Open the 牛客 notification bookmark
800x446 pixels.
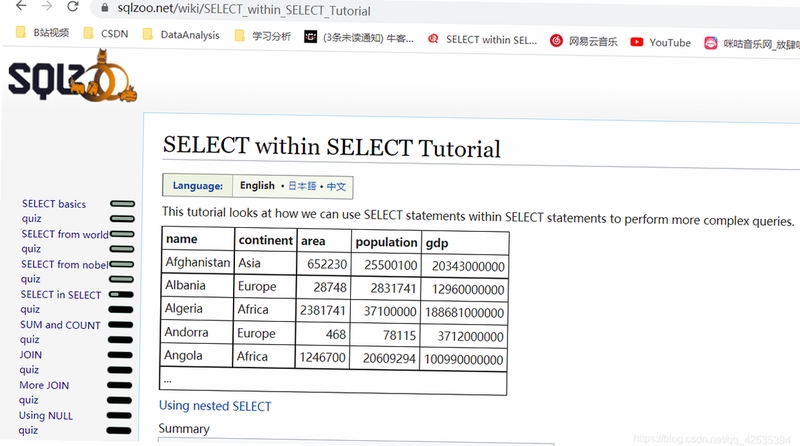pyautogui.click(x=359, y=37)
